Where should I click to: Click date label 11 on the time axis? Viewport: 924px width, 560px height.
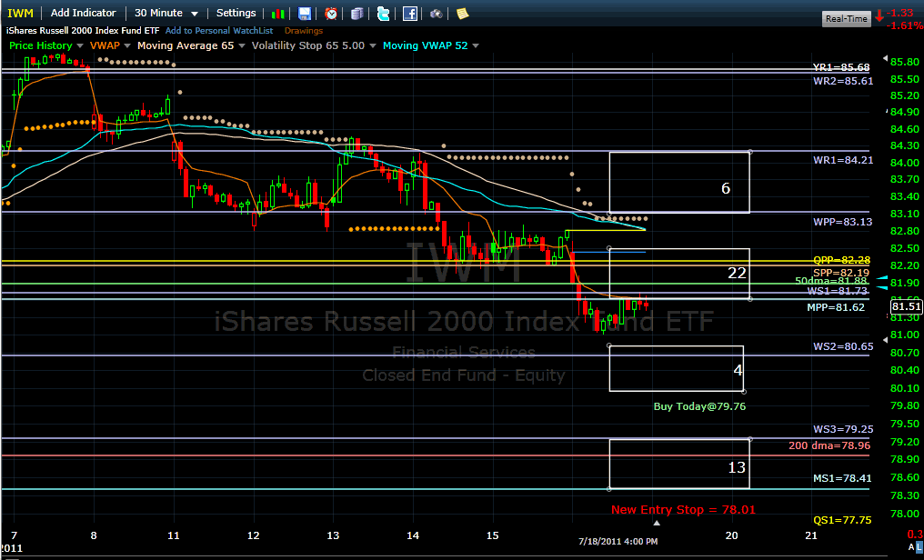pos(173,535)
